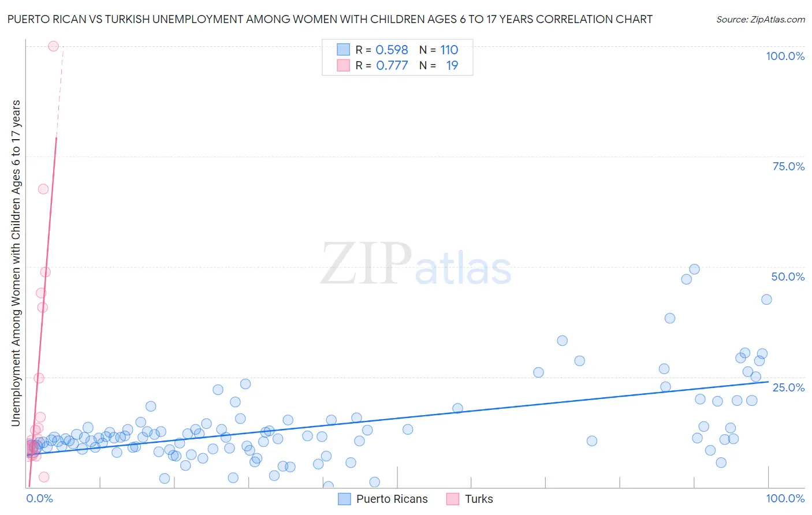Image resolution: width=812 pixels, height=515 pixels.
Task: Click the 25.0% y-axis label
Action: tap(788, 387)
